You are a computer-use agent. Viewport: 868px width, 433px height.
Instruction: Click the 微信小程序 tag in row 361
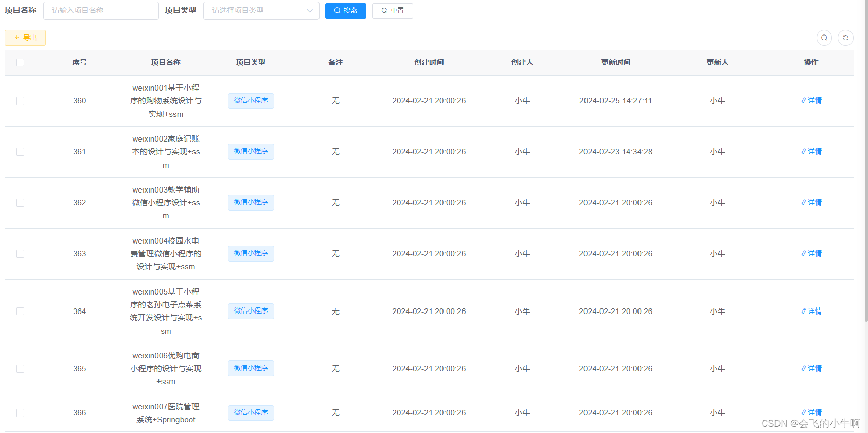coord(251,151)
